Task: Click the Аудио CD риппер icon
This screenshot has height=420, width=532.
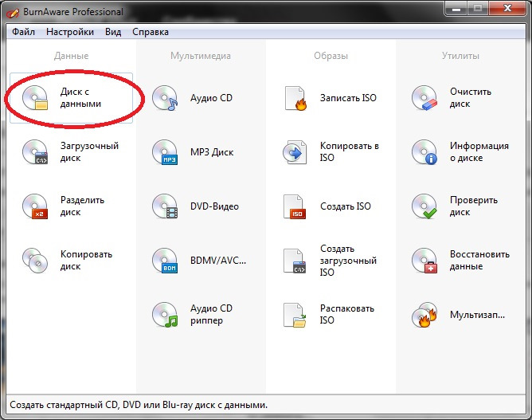Action: (x=165, y=315)
